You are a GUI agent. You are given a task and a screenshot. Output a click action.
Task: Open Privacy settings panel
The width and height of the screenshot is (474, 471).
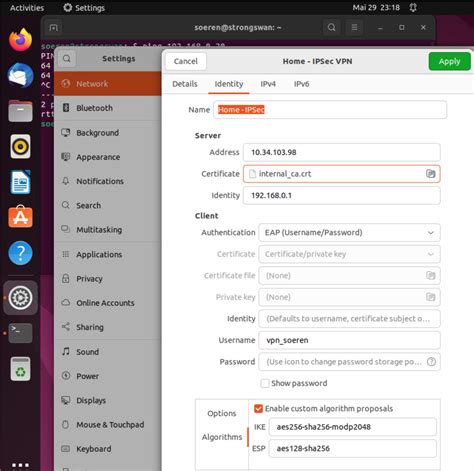tap(108, 279)
